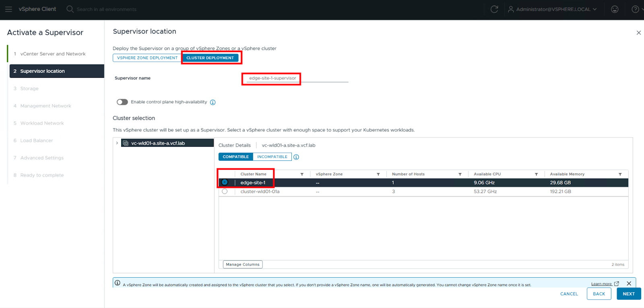This screenshot has width=644, height=308.
Task: Click the NEXT button
Action: (629, 294)
